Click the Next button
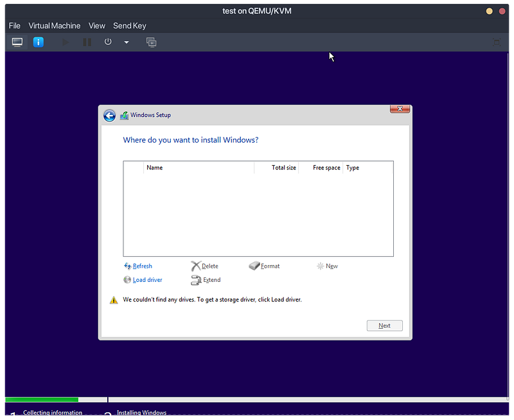Viewport: 514px width, 420px height. point(384,326)
